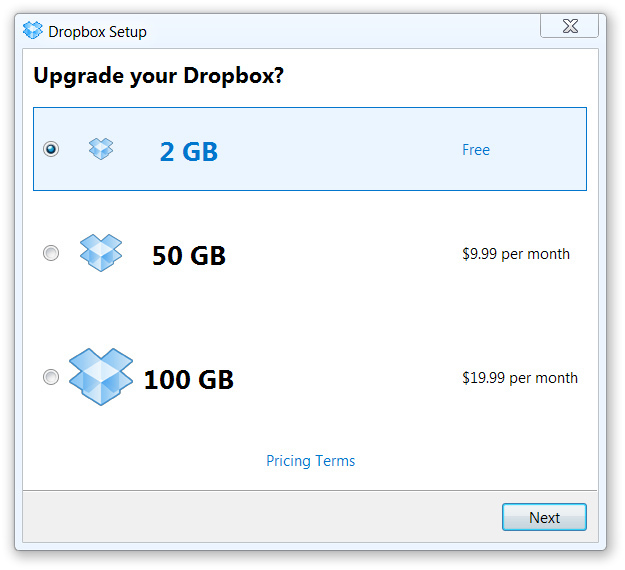Click the large Dropbox box icon beside 100 GB
Viewport: 625px width, 570px height.
[101, 376]
